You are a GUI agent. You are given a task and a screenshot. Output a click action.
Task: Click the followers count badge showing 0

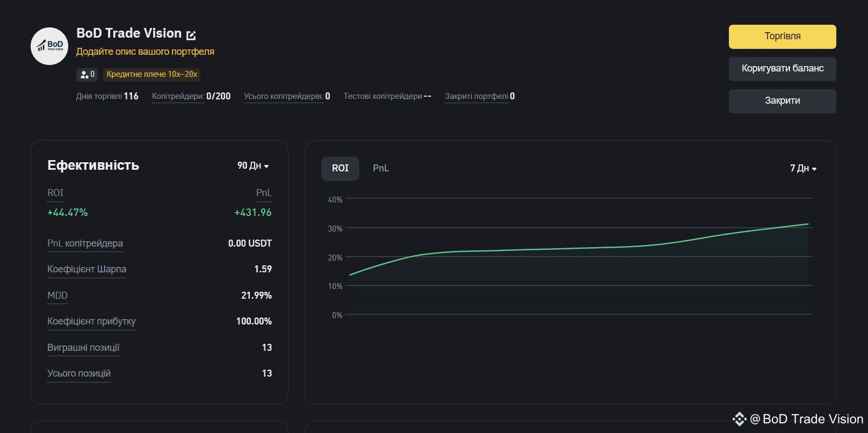pyautogui.click(x=87, y=74)
